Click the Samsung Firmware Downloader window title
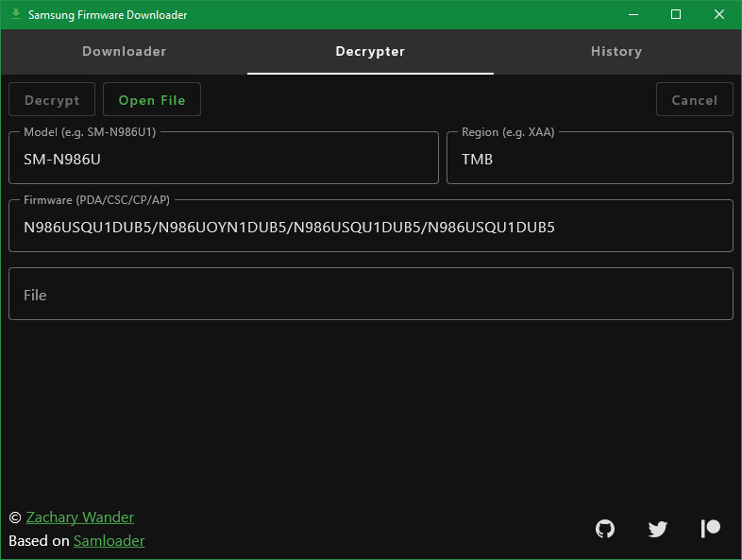The height and width of the screenshot is (560, 742). tap(108, 15)
